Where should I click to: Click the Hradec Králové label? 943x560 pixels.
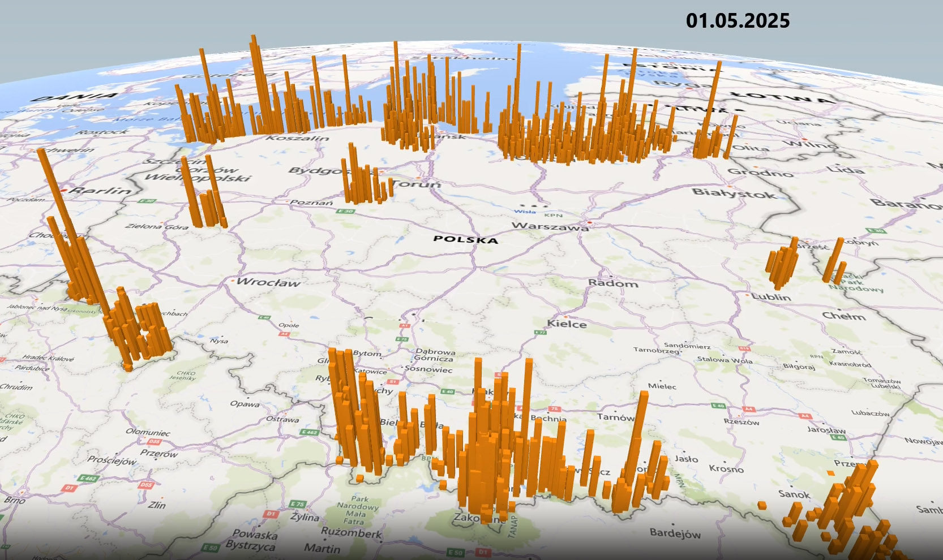48,358
